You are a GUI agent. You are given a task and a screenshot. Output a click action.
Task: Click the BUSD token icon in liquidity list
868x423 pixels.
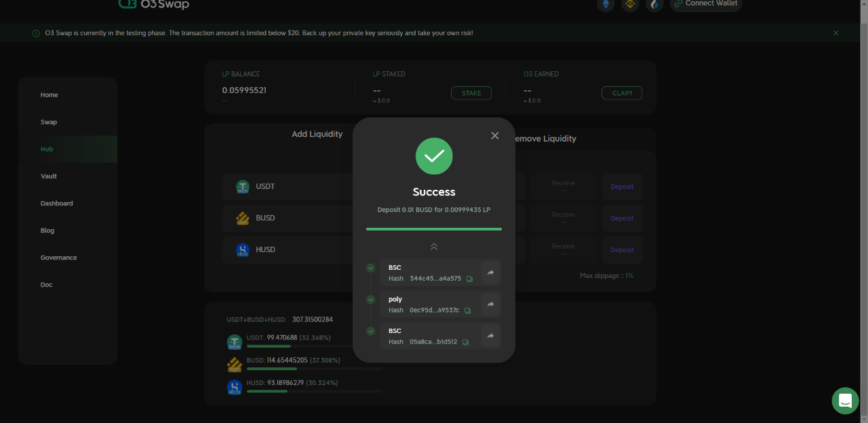pos(243,218)
